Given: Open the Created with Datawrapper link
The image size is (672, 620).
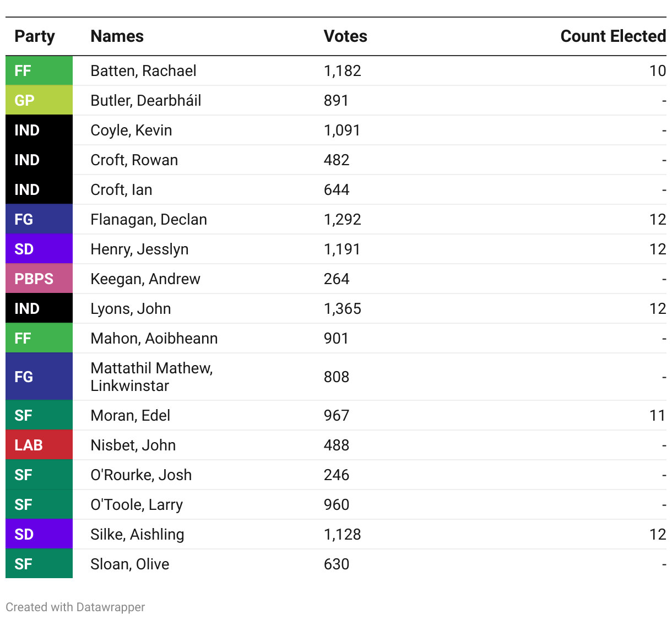Looking at the screenshot, I should (75, 607).
